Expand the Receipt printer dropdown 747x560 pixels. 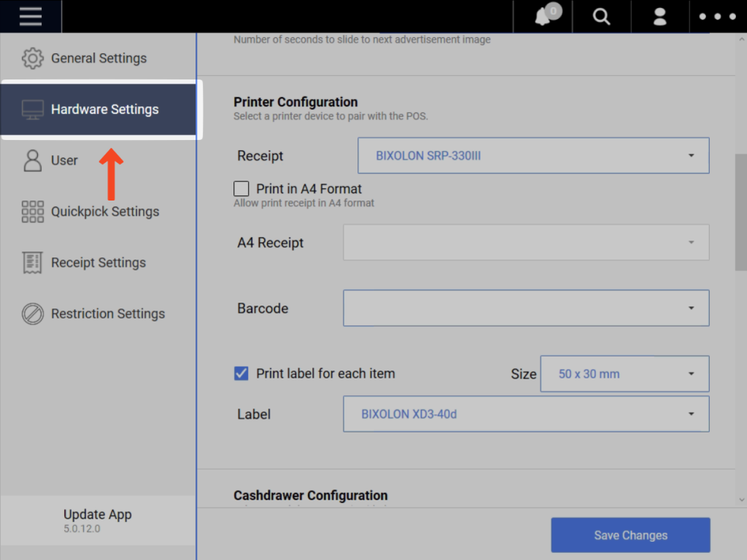533,155
